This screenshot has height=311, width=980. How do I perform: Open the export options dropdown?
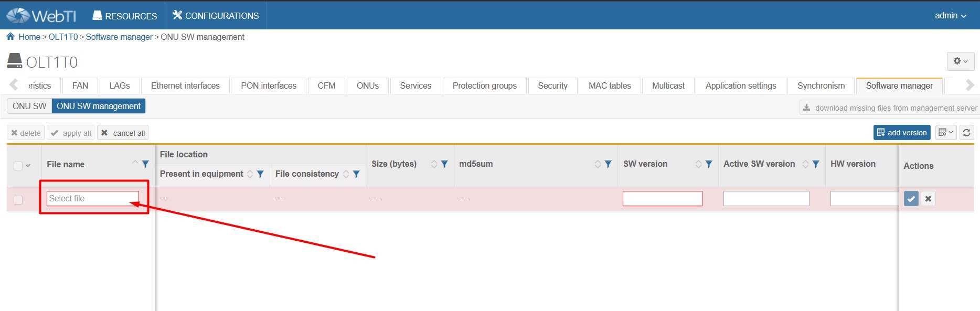[x=945, y=133]
